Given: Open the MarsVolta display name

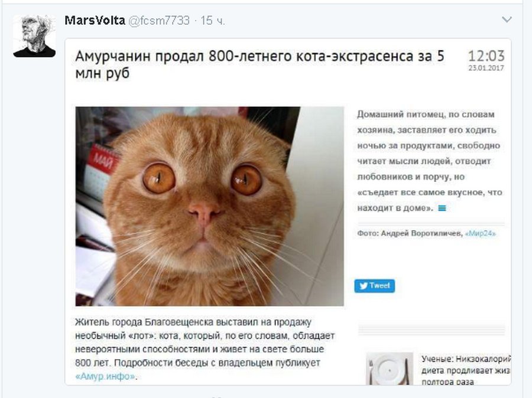Looking at the screenshot, I should (x=95, y=20).
